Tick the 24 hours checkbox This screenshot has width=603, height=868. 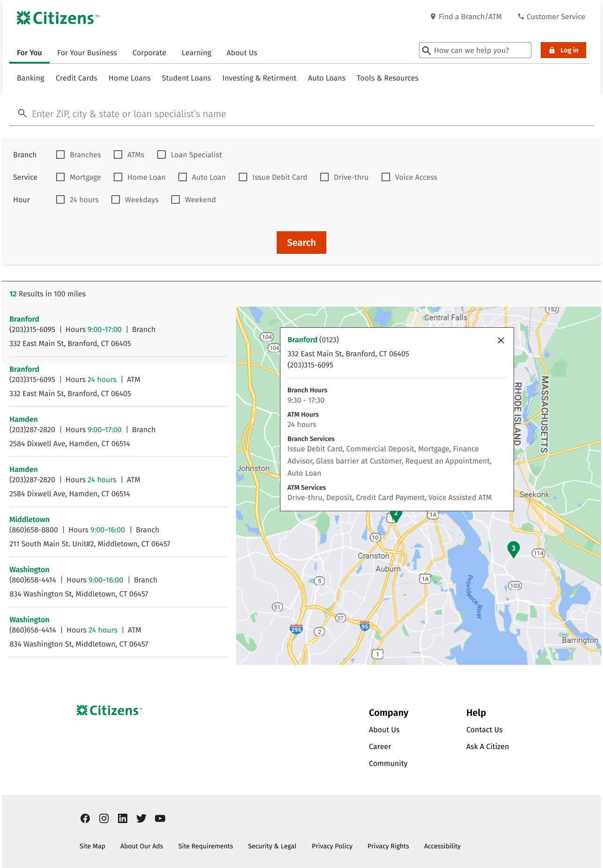tap(60, 199)
